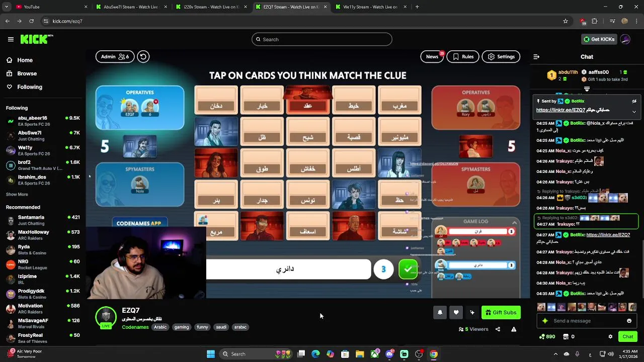
Task: Open the linktr.ee/EZQ7 pinned link
Action: [x=561, y=110]
